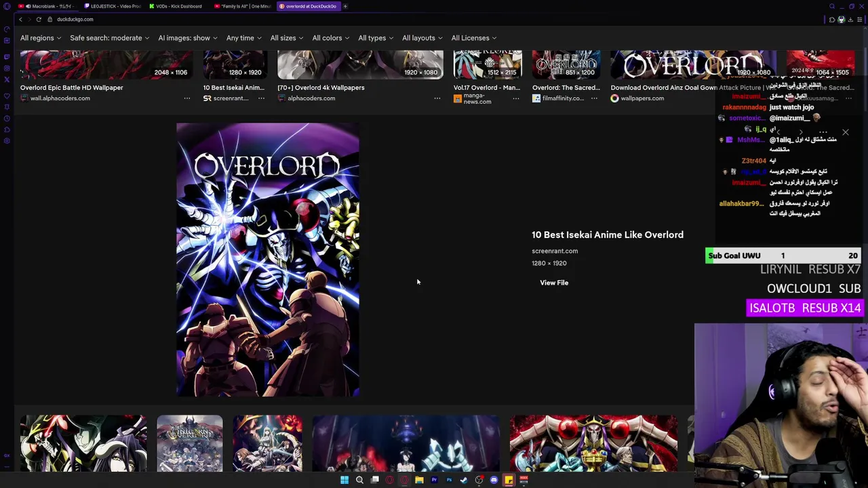Click the View File link

[554, 283]
